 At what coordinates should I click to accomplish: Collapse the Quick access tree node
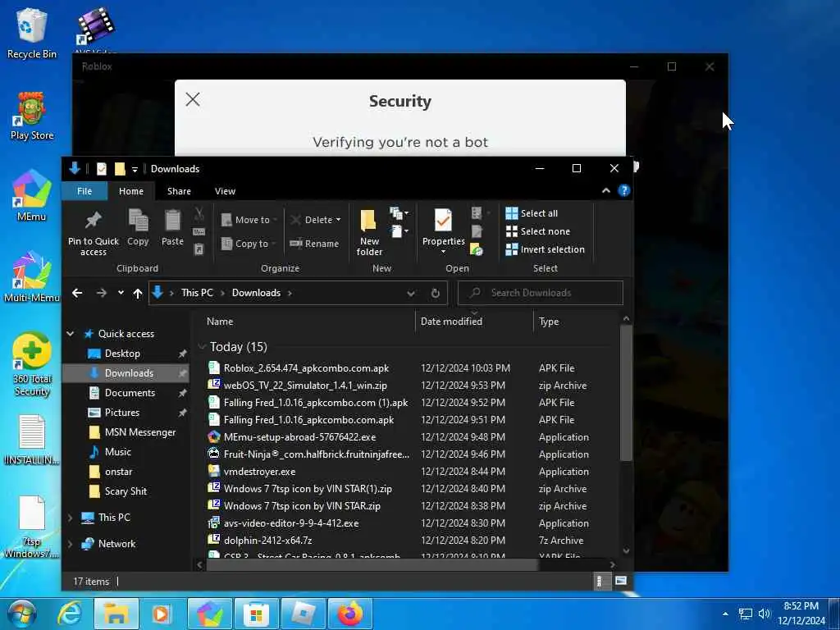point(71,334)
